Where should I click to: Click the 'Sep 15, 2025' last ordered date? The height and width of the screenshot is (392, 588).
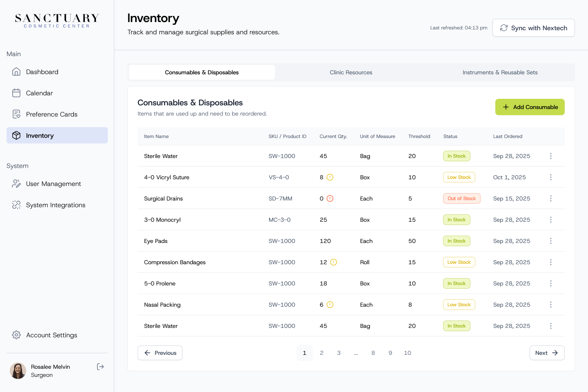coord(512,198)
